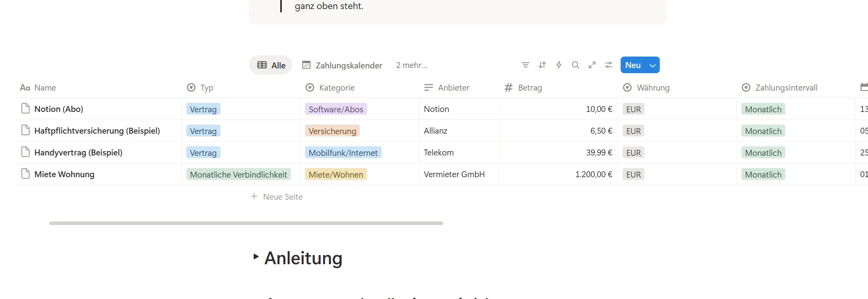Show the 2 mehr... hidden views
The image size is (868, 299).
pos(412,65)
